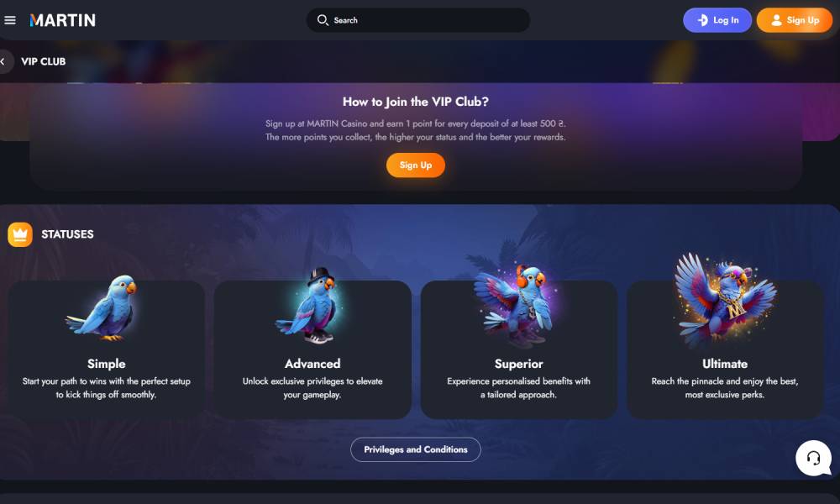Click the Log In button
The height and width of the screenshot is (504, 840).
click(x=717, y=20)
